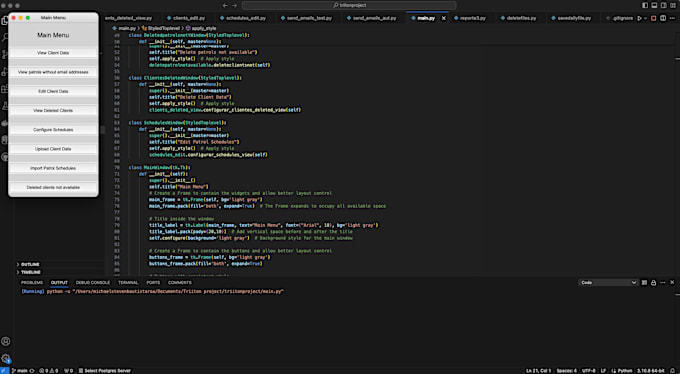Screen dimensions: 680x374
Task: Expand the OUTLINE section
Action: (x=30, y=264)
